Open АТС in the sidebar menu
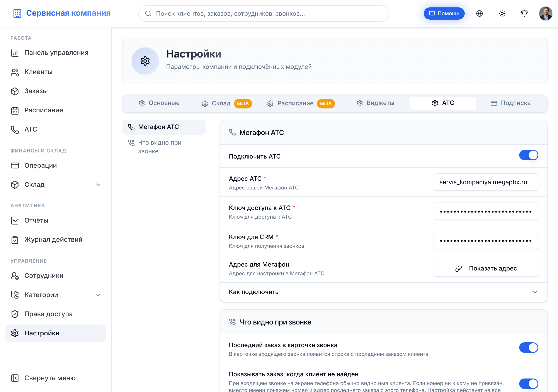 coord(55,129)
